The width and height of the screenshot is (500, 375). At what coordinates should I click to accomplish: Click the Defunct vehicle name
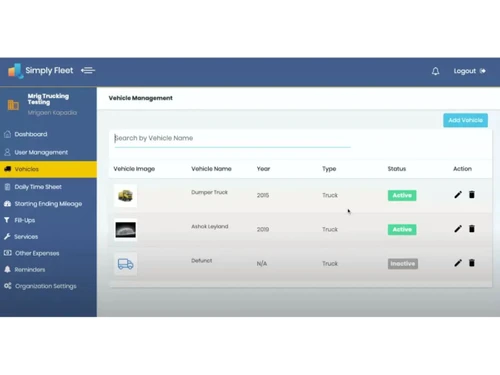[x=202, y=261]
